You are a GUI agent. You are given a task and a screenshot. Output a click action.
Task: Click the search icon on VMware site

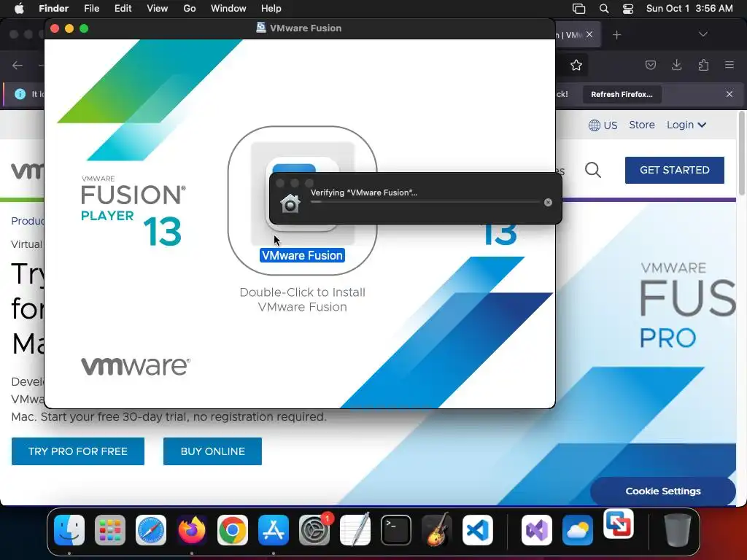click(592, 170)
